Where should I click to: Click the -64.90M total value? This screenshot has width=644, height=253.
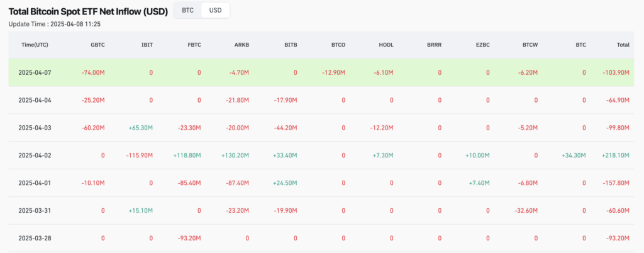(618, 100)
